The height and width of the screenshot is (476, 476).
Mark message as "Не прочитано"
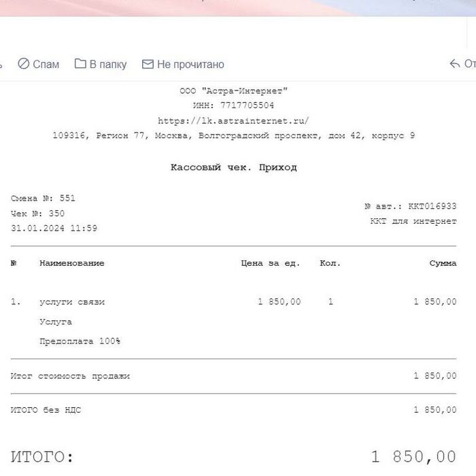click(190, 65)
